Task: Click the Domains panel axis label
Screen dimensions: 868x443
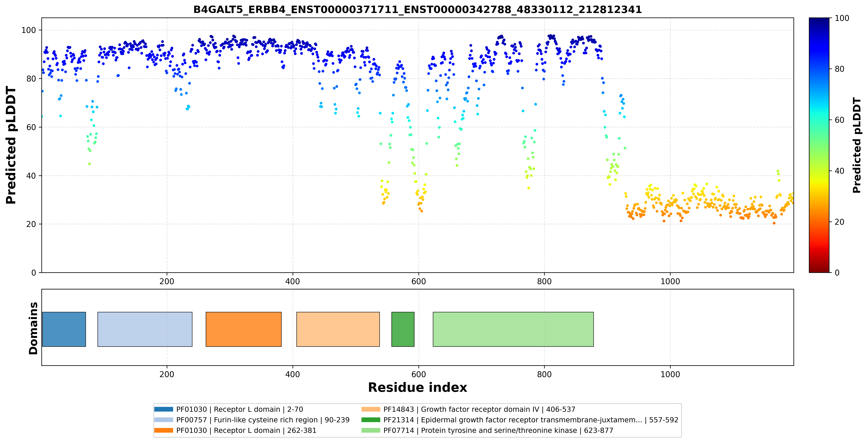Action: pyautogui.click(x=33, y=328)
